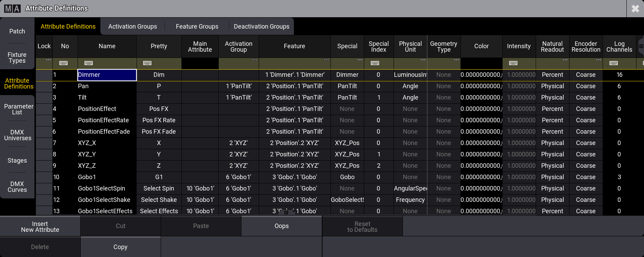
Task: Click the LuminousIn physical unit cell
Action: pyautogui.click(x=410, y=75)
